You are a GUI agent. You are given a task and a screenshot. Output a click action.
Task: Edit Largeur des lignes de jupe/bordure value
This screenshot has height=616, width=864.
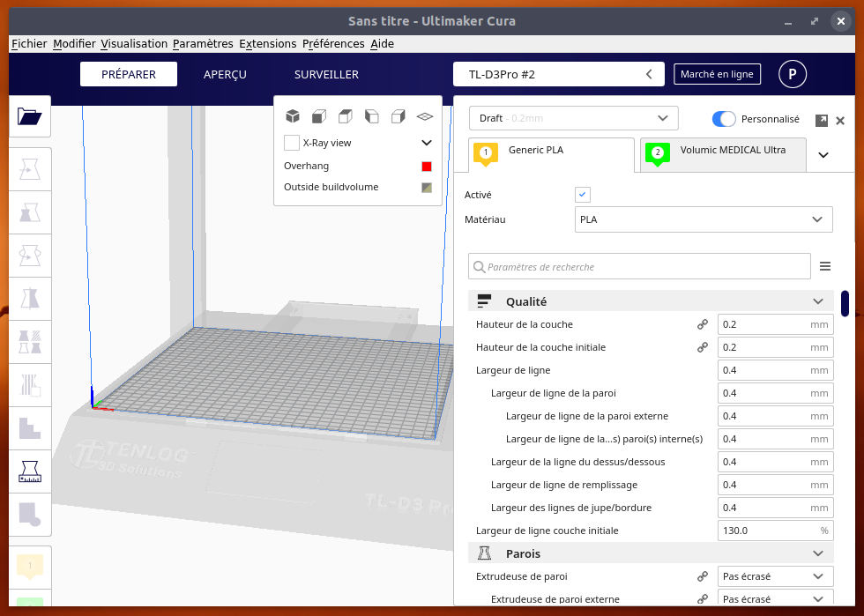(775, 508)
